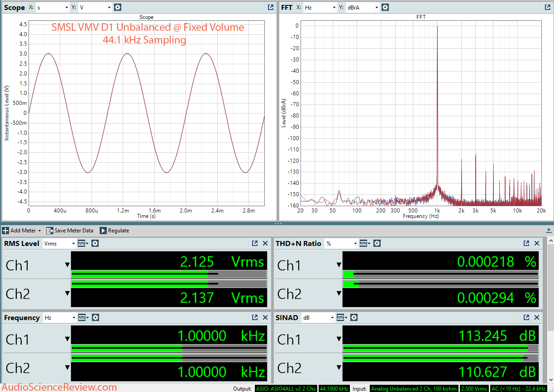Expand the Frequency Ch1 channel arrow
Image resolution: width=554 pixels, height=392 pixels.
(x=67, y=339)
